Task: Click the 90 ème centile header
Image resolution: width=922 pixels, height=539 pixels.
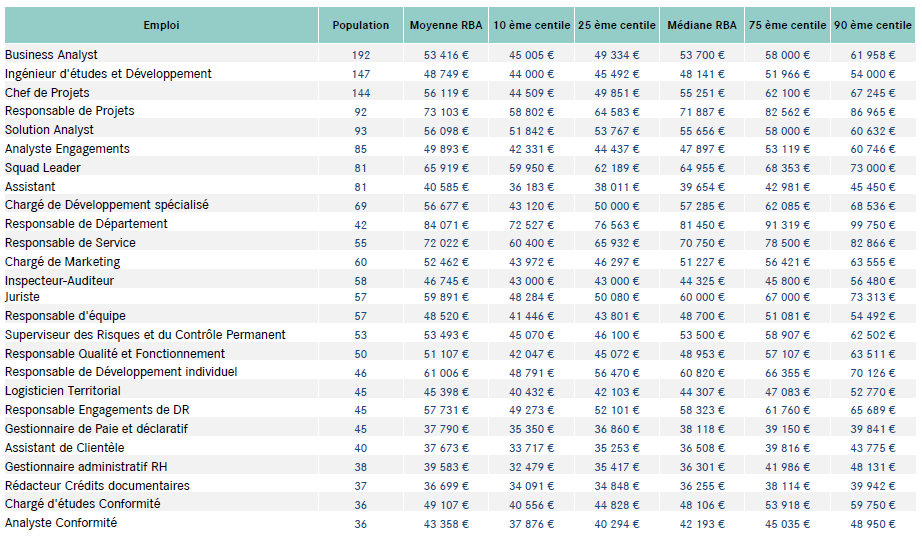Action: pyautogui.click(x=872, y=25)
